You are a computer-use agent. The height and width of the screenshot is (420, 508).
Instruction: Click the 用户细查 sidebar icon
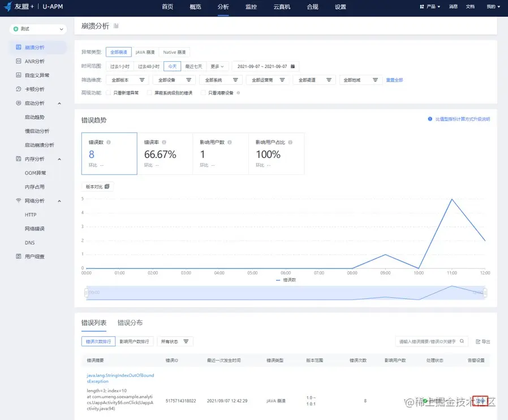19,256
